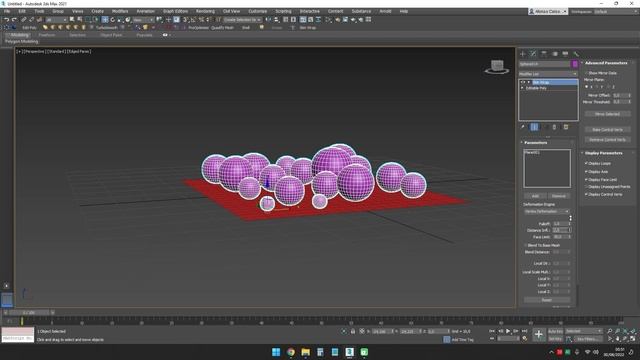Click the Retrieve Control Verts button
The height and width of the screenshot is (360, 640).
pos(607,140)
